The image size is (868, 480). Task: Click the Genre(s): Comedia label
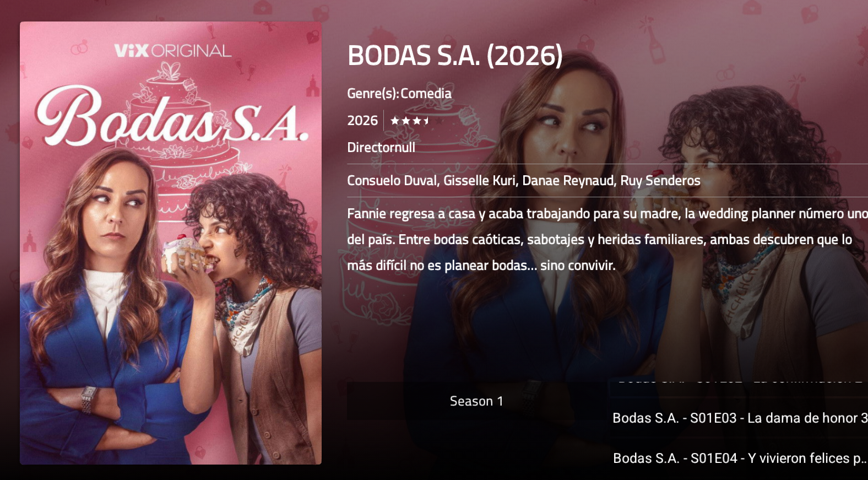tap(399, 94)
